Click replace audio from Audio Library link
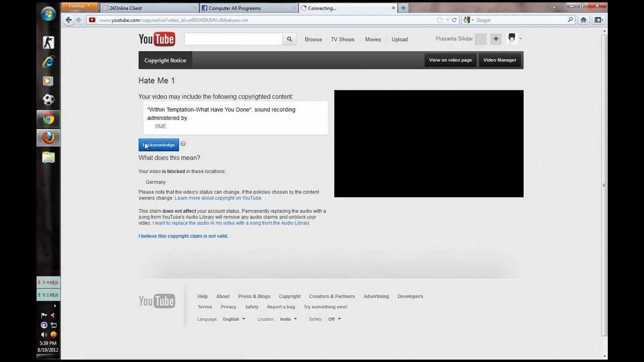The image size is (644, 362). coord(231,223)
